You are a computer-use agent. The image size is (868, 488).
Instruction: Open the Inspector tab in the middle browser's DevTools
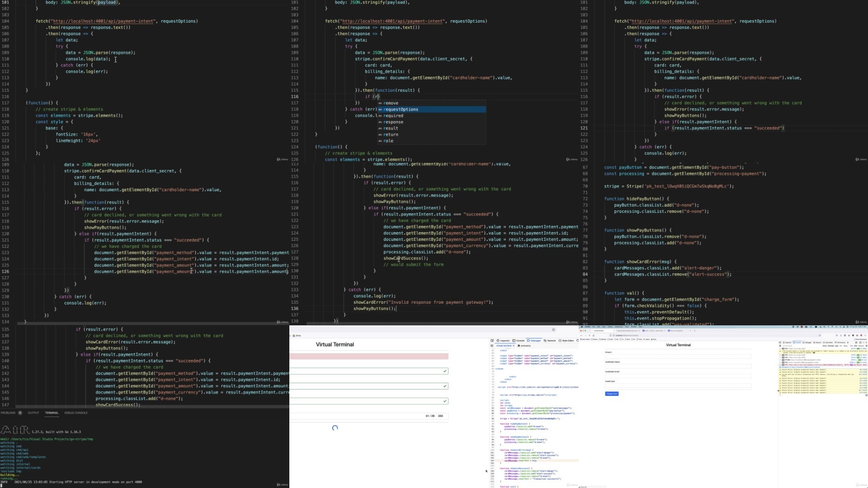point(503,340)
